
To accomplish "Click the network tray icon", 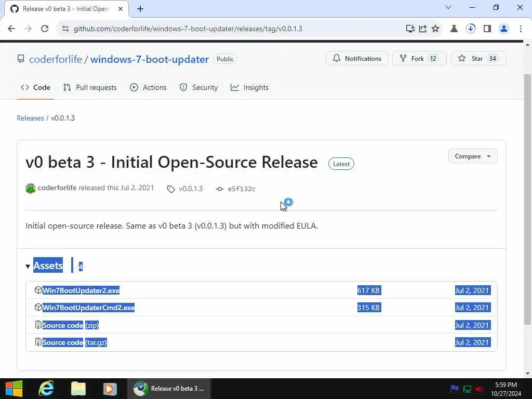I will point(467,389).
